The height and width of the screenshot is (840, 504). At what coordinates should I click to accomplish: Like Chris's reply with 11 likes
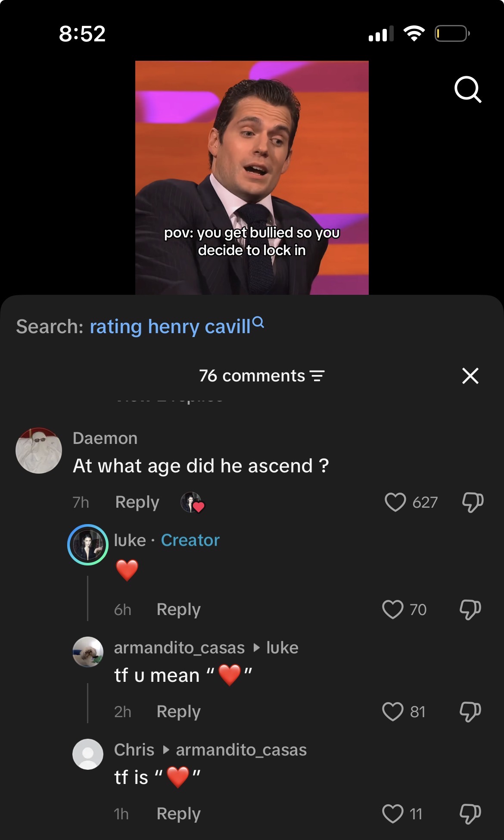[x=392, y=814]
